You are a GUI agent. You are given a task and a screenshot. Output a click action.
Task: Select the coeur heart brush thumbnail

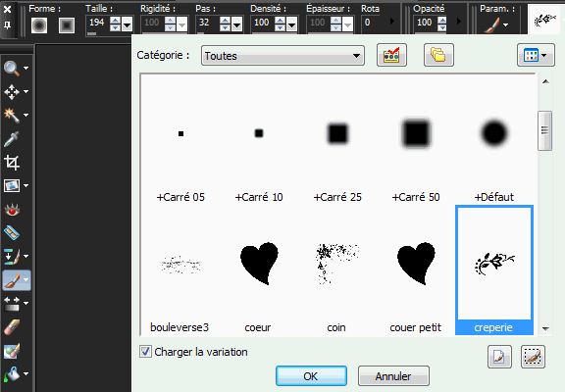coord(259,269)
